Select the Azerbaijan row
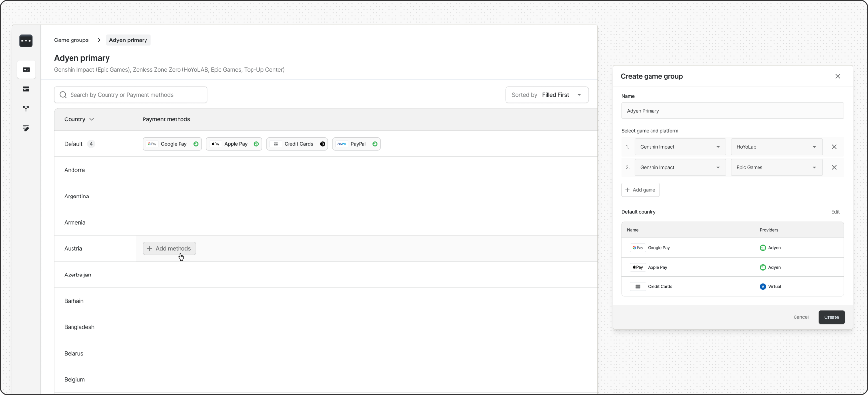The image size is (868, 395). pyautogui.click(x=325, y=275)
